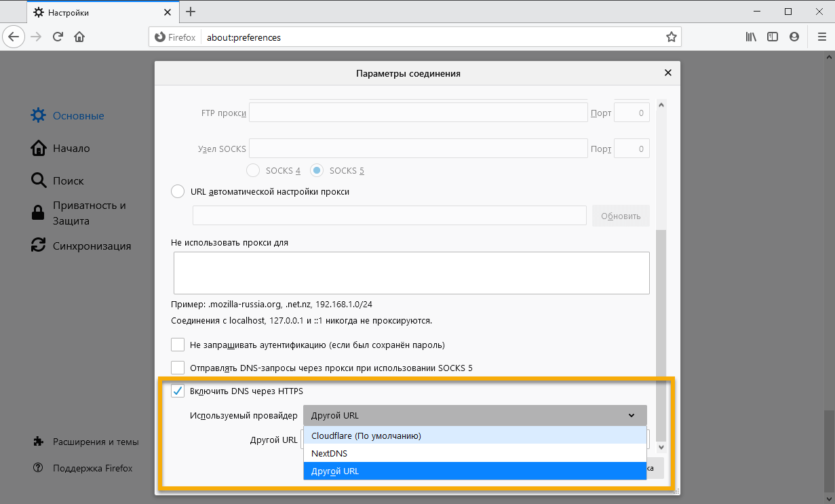The image size is (835, 504).
Task: Close the Параметры соединения dialog
Action: [x=667, y=73]
